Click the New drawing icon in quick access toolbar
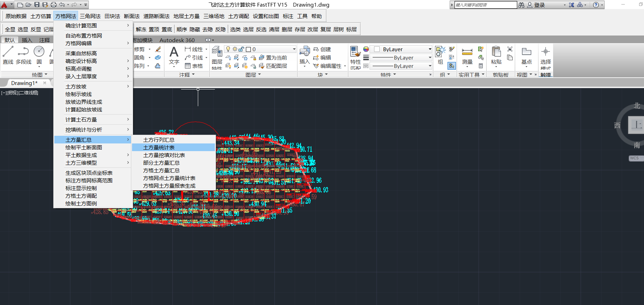The image size is (644, 305). coord(20,5)
